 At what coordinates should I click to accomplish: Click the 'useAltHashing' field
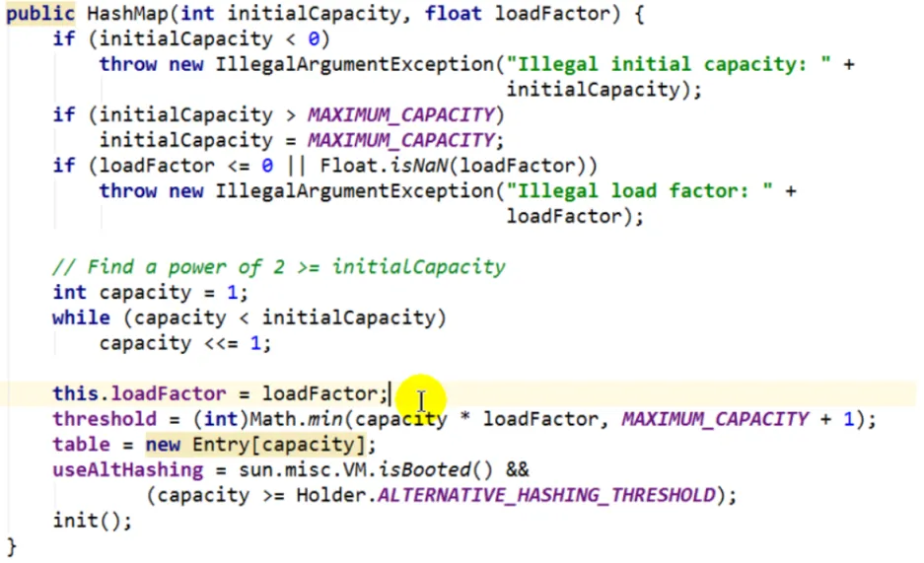tap(128, 469)
